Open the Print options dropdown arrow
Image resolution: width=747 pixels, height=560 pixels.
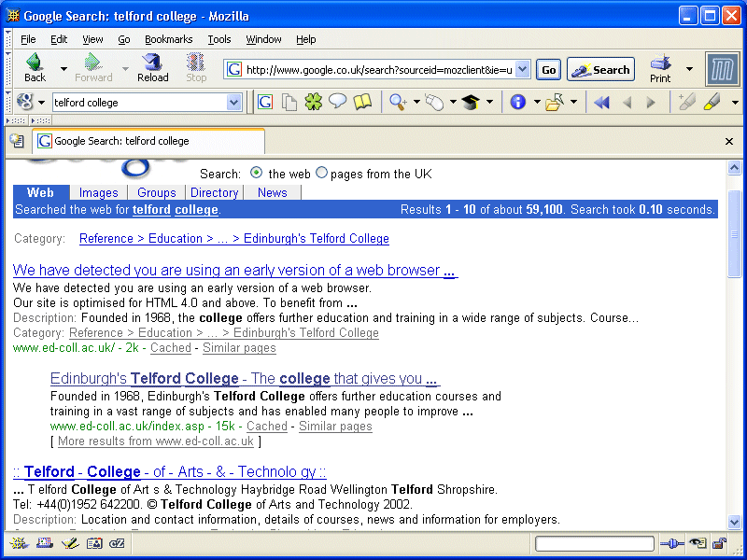click(x=689, y=69)
